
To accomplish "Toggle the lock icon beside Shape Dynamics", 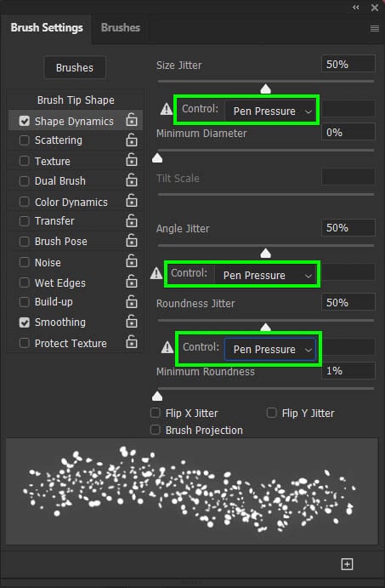I will pyautogui.click(x=132, y=120).
